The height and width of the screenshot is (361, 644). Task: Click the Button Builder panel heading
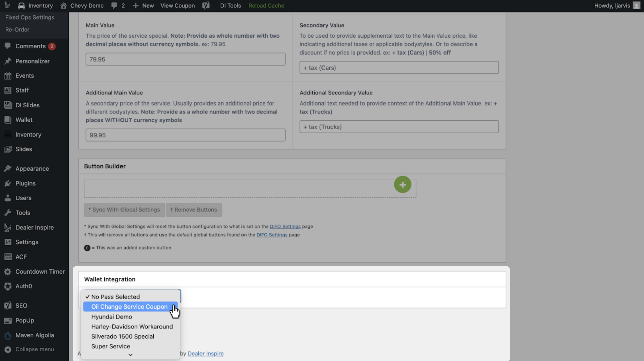(105, 166)
